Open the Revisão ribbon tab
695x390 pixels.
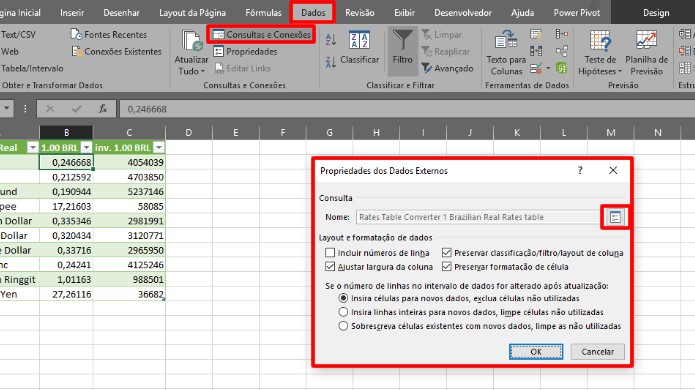pyautogui.click(x=359, y=13)
